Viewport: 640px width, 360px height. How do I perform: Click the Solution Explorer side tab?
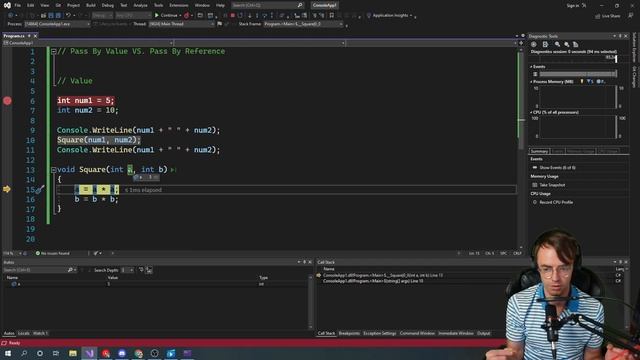pos(634,47)
